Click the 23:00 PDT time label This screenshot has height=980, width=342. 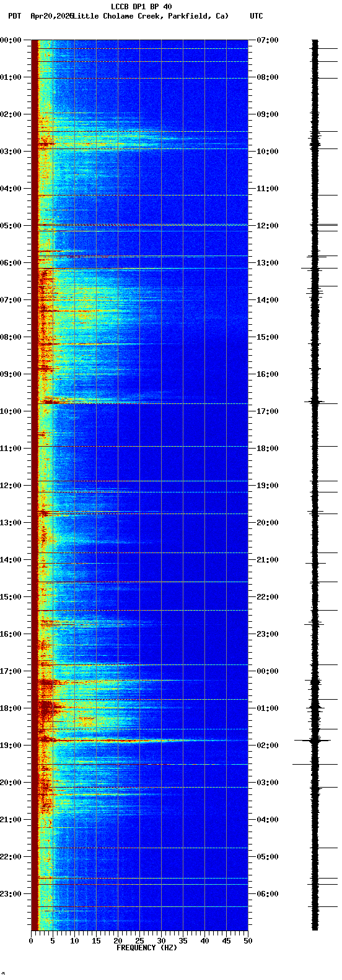11,894
